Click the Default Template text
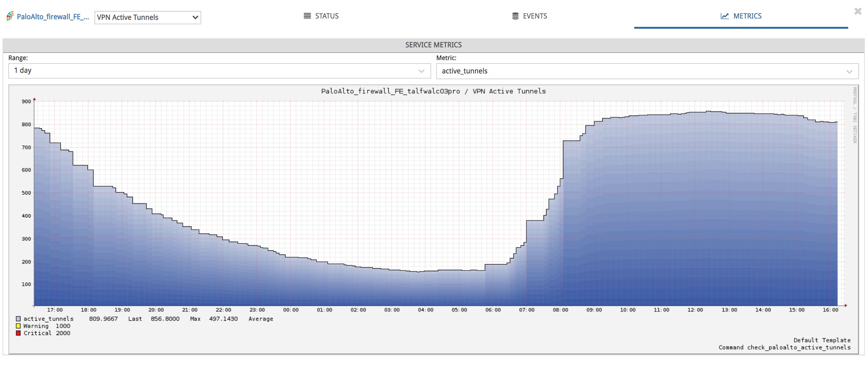Viewport: 868px width, 366px height. (822, 340)
